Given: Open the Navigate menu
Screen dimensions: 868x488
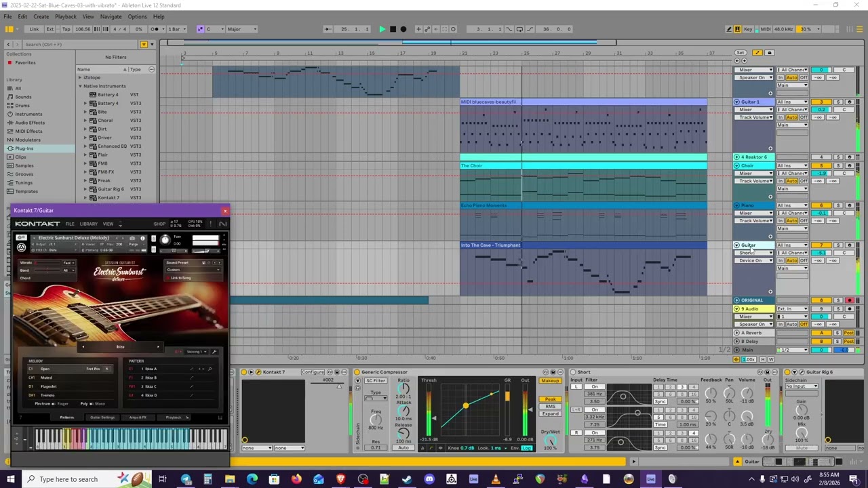Looking at the screenshot, I should pos(111,16).
